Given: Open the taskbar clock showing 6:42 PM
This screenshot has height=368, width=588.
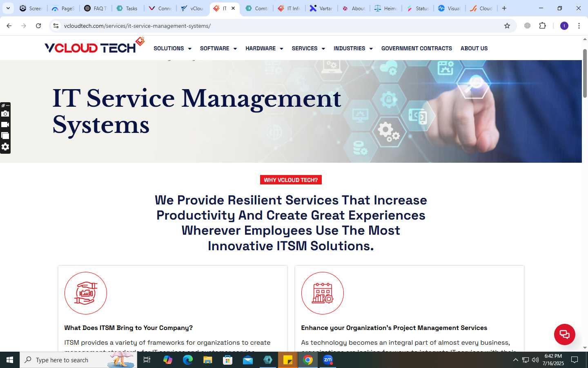Looking at the screenshot, I should pyautogui.click(x=553, y=360).
